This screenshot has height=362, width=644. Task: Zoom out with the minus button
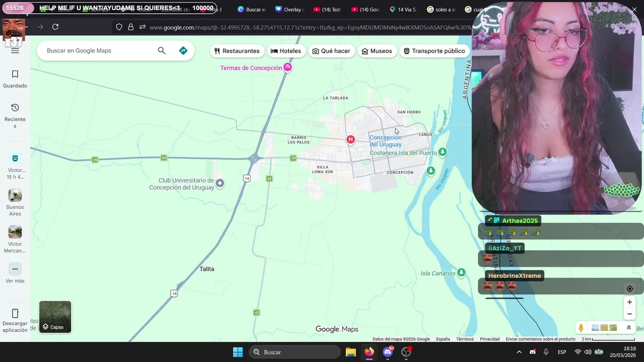[x=629, y=314]
